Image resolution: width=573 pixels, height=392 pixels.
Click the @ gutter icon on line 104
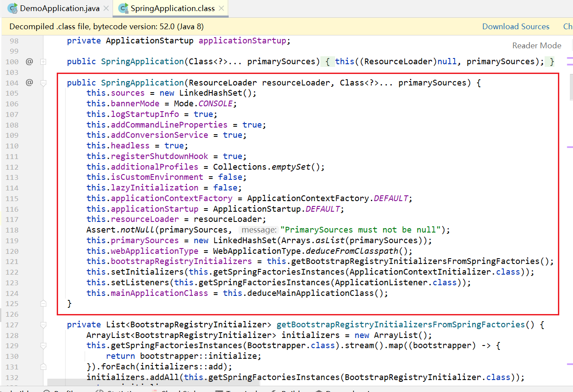tap(29, 82)
